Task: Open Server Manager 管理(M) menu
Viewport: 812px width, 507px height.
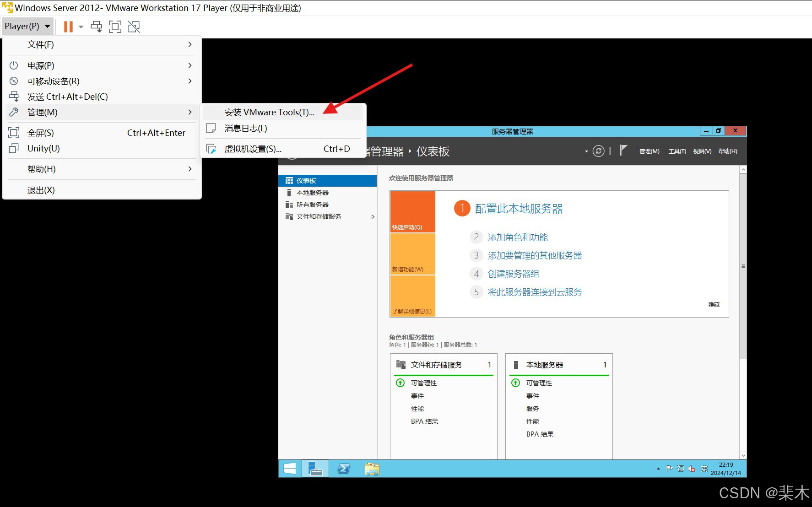Action: [649, 151]
